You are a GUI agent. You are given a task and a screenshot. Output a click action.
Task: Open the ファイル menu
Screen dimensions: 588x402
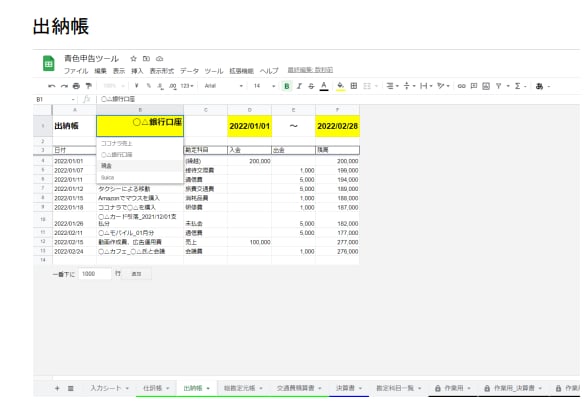[x=76, y=70]
